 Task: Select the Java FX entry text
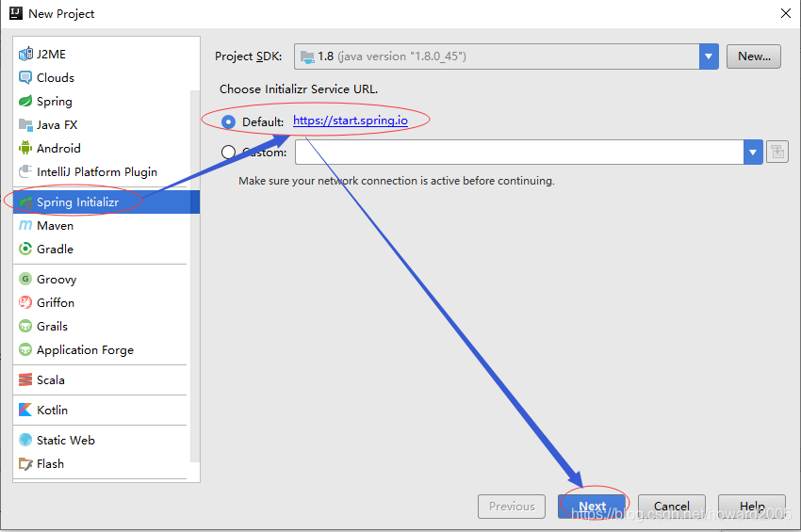pos(57,124)
